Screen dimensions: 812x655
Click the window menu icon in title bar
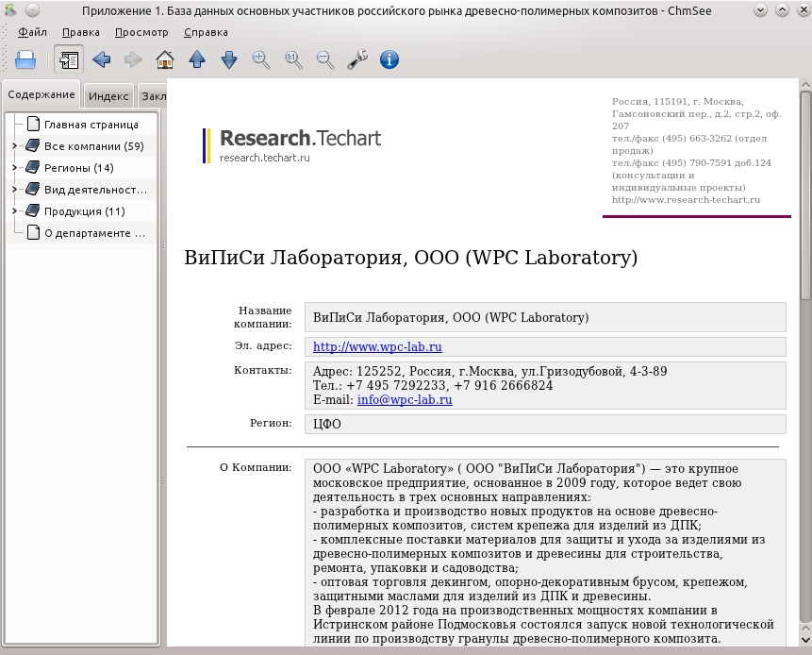click(9, 9)
